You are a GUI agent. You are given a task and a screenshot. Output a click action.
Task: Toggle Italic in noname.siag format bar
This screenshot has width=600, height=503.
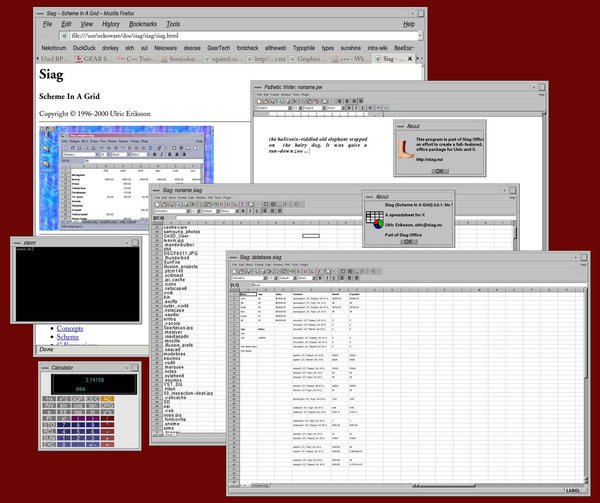250,211
